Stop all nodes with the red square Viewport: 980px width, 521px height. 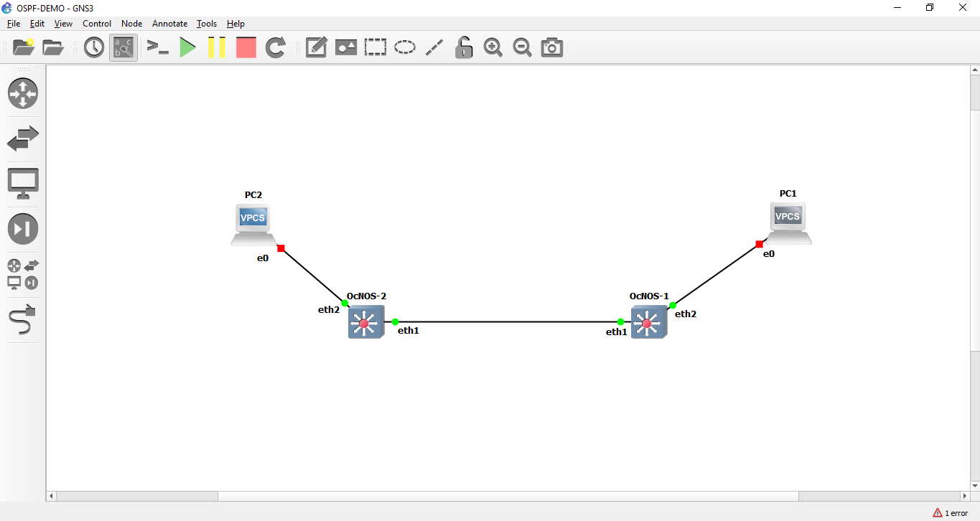click(246, 47)
